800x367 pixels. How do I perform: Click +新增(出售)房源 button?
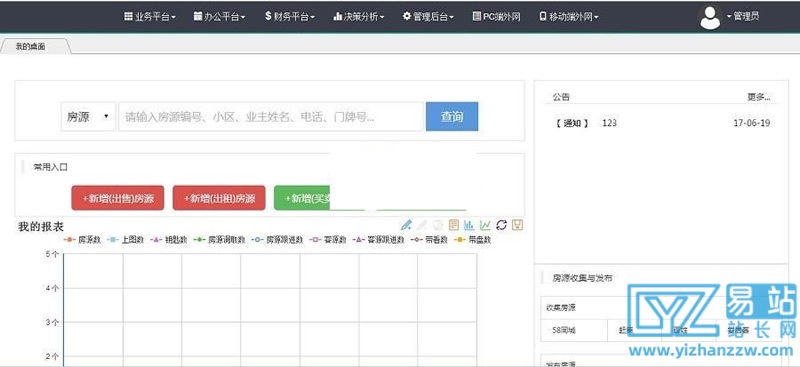pos(118,198)
